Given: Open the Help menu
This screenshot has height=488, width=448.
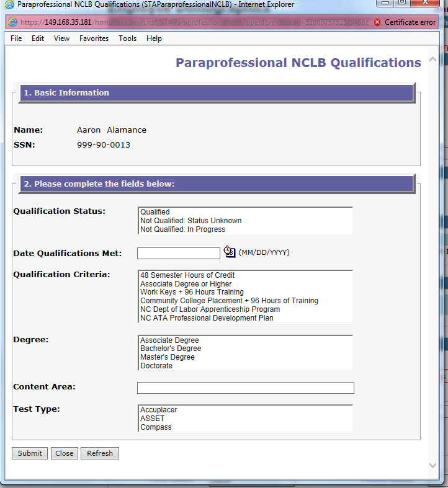Looking at the screenshot, I should (x=154, y=38).
